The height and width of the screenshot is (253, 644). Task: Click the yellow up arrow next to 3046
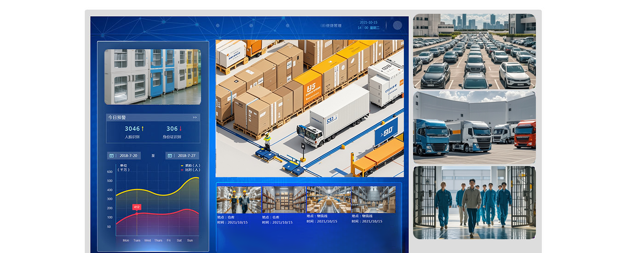pyautogui.click(x=143, y=129)
